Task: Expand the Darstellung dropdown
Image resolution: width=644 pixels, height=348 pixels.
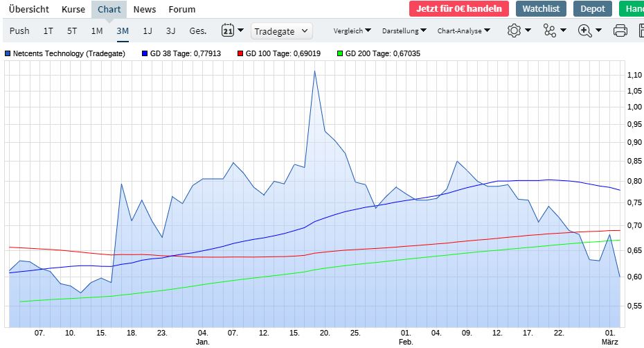Action: point(404,31)
